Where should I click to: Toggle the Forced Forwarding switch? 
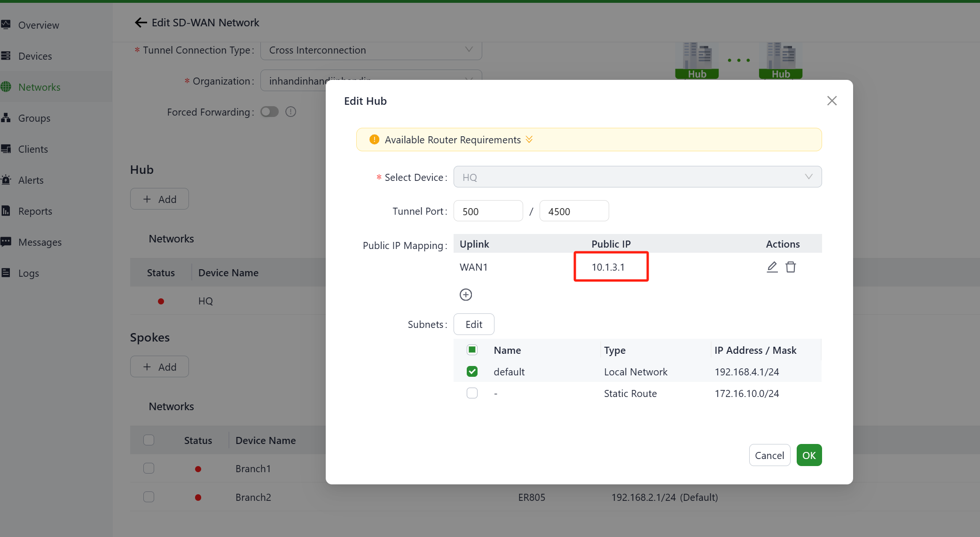pos(270,112)
